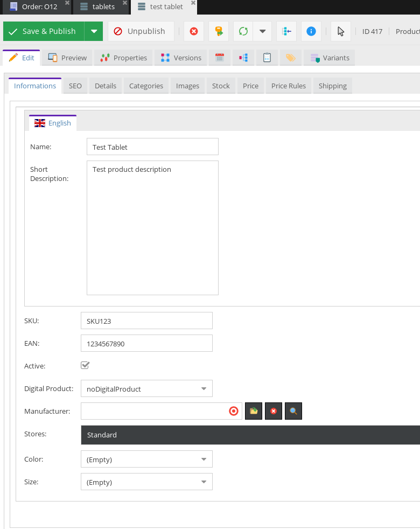Open the Save & Publish dropdown arrow
420x529 pixels.
94,31
